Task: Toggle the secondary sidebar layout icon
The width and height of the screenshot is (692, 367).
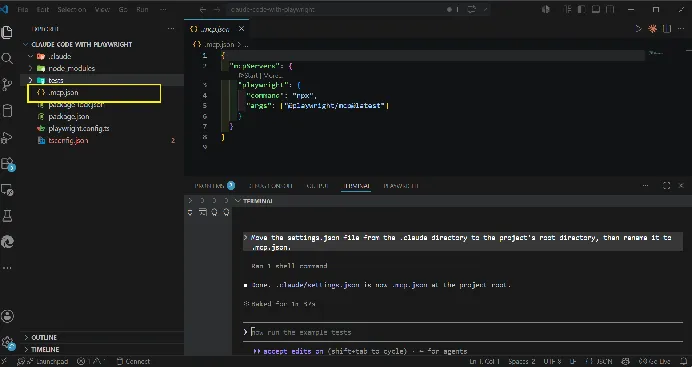Action: point(610,9)
